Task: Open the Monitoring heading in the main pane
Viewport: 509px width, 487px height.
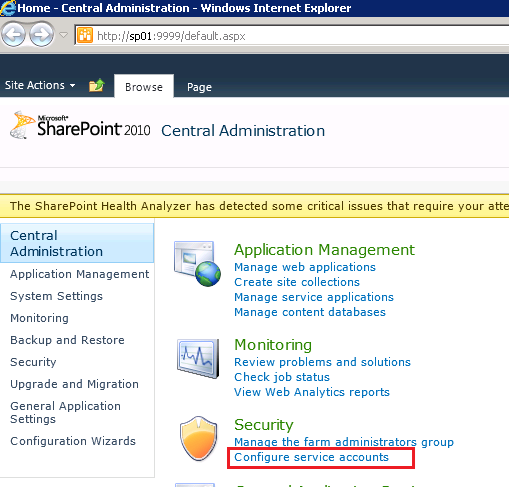Action: (x=273, y=345)
